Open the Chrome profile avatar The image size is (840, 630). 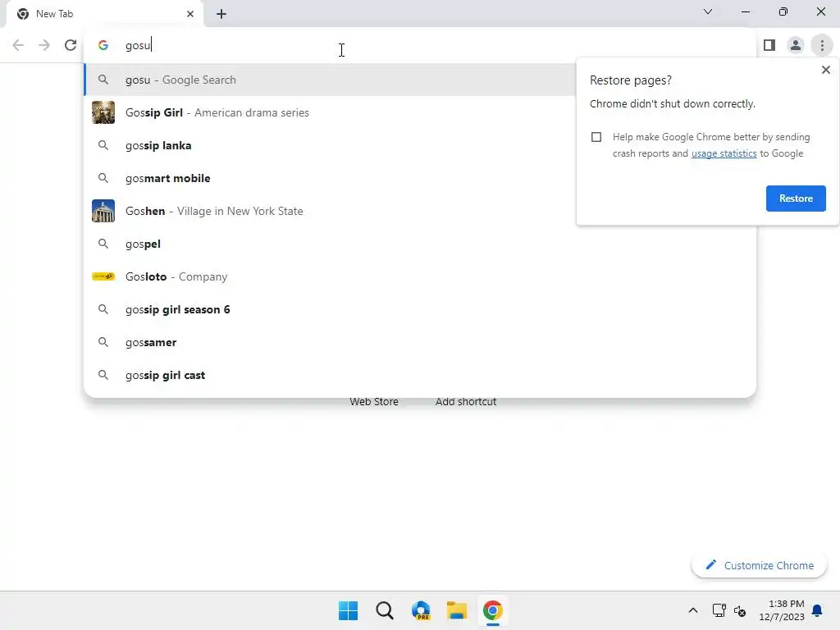coord(796,45)
